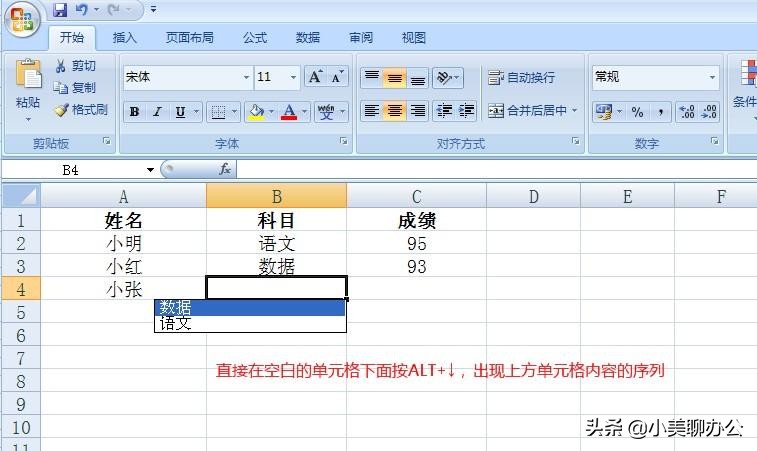The image size is (757, 451).
Task: Select row 2 header
Action: tap(21, 243)
